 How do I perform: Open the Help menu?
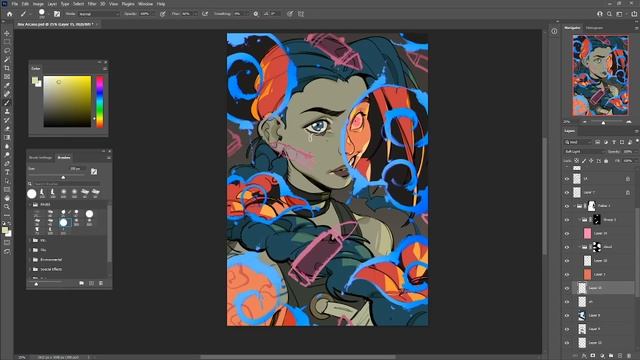point(161,4)
